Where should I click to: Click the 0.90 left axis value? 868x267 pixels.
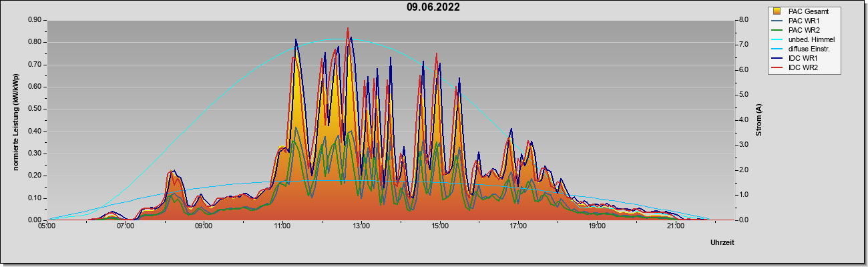point(35,20)
